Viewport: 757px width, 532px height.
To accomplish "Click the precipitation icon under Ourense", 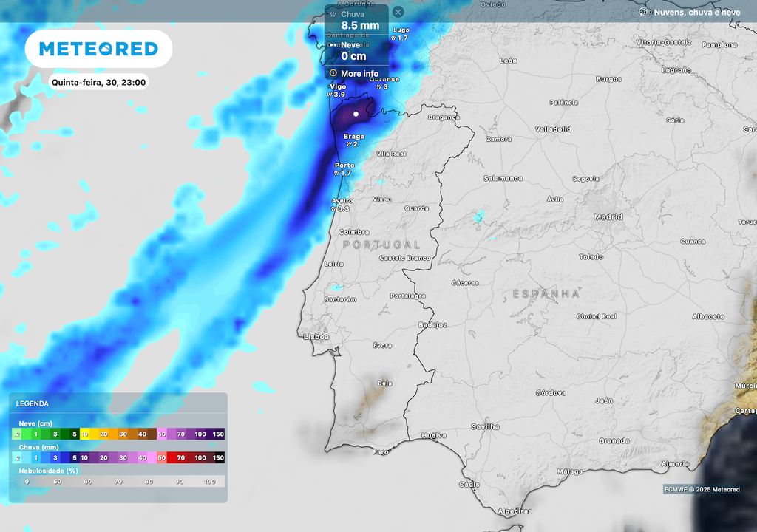I will [x=378, y=87].
